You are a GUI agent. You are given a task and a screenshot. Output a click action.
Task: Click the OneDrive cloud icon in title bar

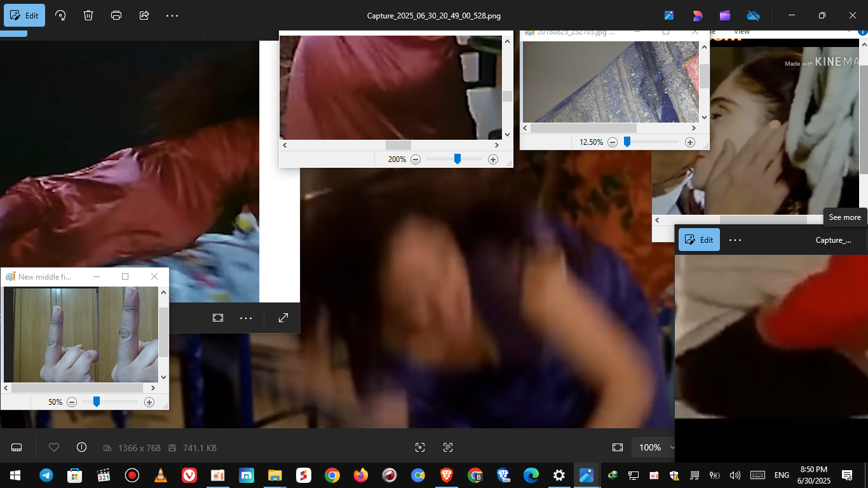coord(753,15)
